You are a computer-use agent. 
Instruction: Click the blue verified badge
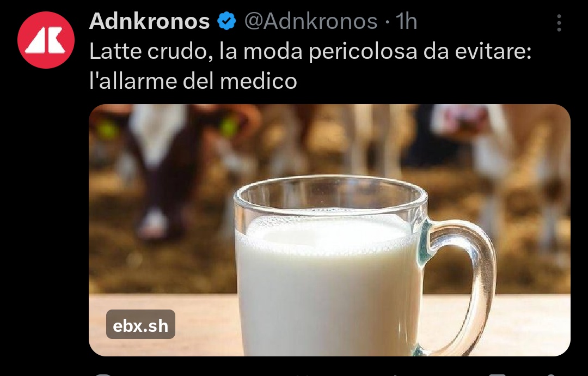[x=227, y=21]
